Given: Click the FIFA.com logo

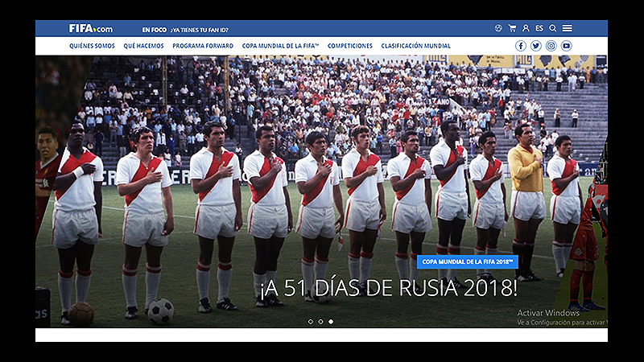Looking at the screenshot, I should [90, 29].
